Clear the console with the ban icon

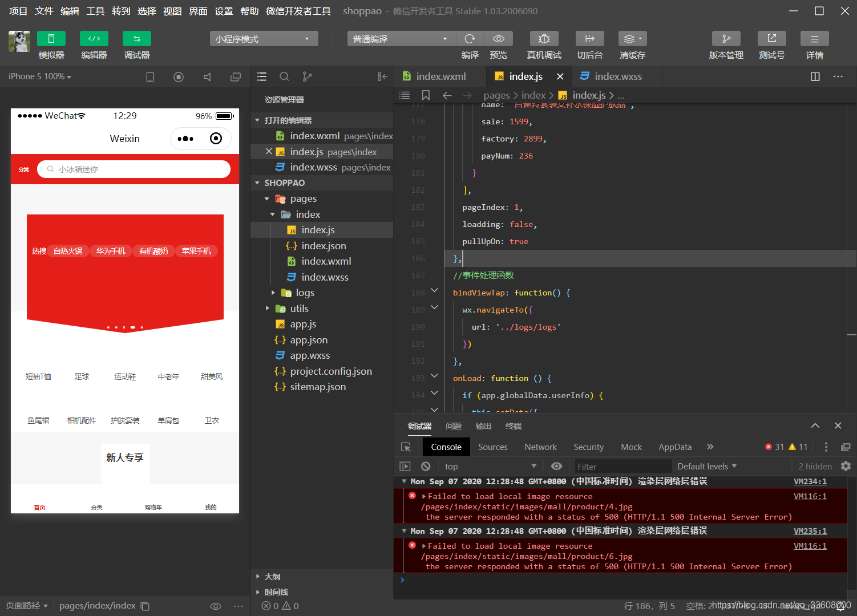point(426,466)
